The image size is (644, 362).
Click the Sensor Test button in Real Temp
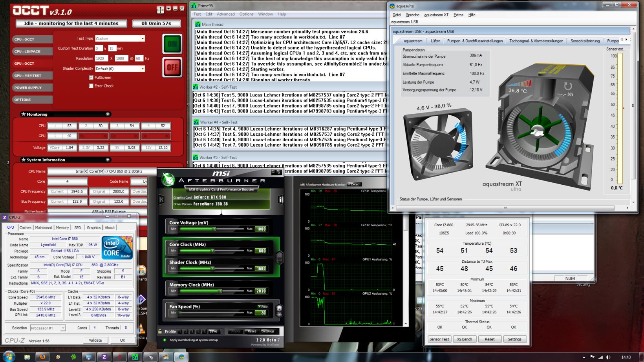tap(439, 339)
